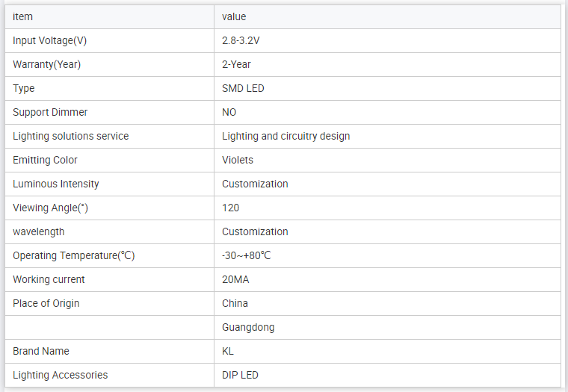Click the SMD LED type value
The height and width of the screenshot is (392, 568).
point(243,88)
